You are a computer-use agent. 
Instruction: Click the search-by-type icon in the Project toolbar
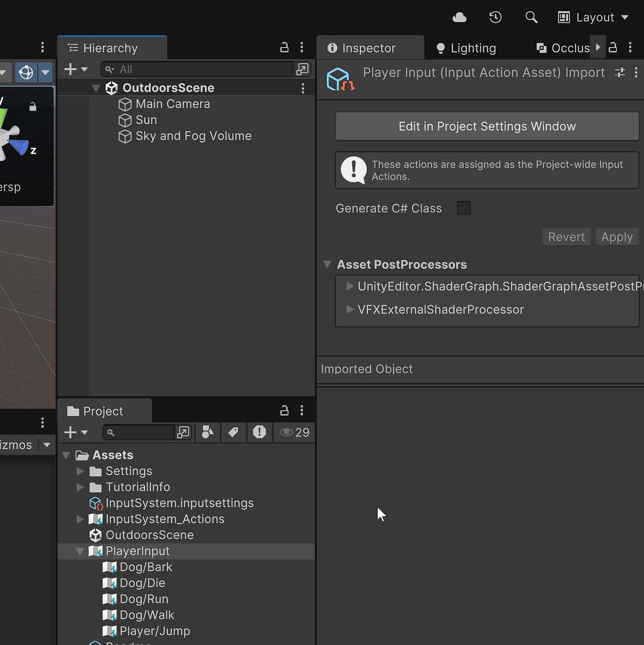(x=208, y=432)
